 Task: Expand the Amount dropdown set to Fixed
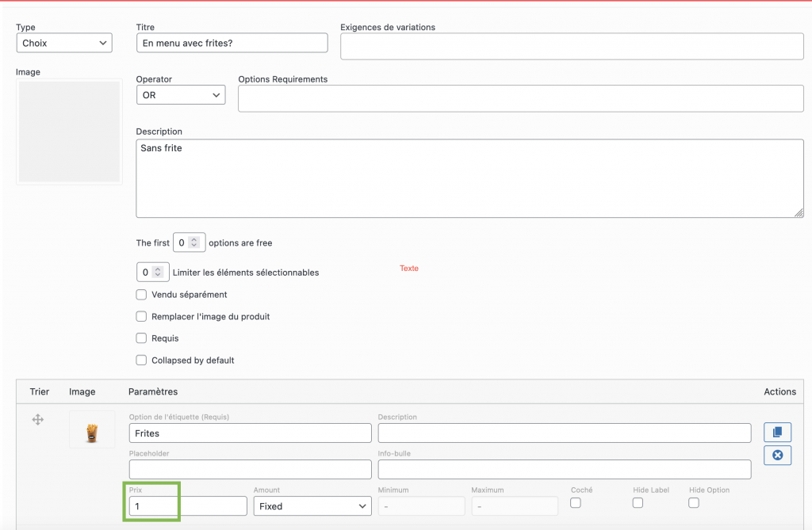pos(312,506)
